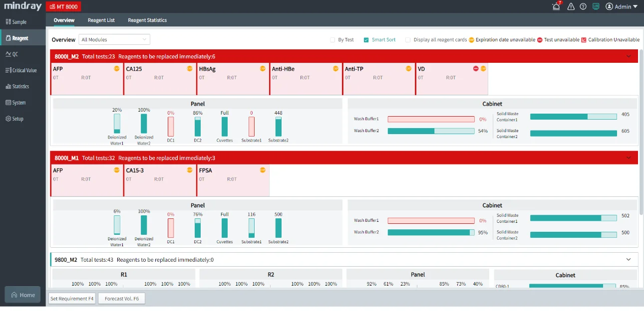Image resolution: width=644 pixels, height=325 pixels.
Task: Switch to the Reagent Statistics tab
Action: click(x=147, y=20)
